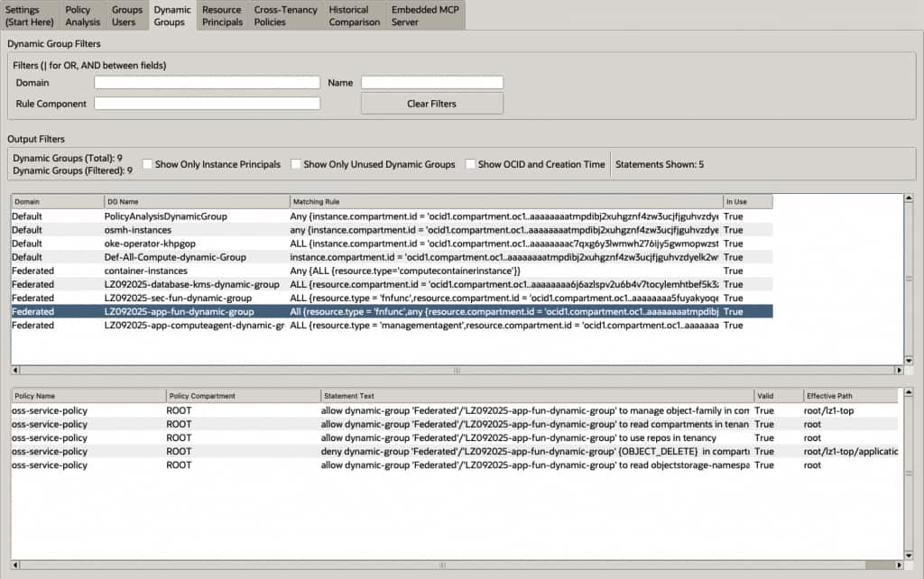Select the Dynamic Groups tab
The height and width of the screenshot is (579, 924).
[172, 16]
